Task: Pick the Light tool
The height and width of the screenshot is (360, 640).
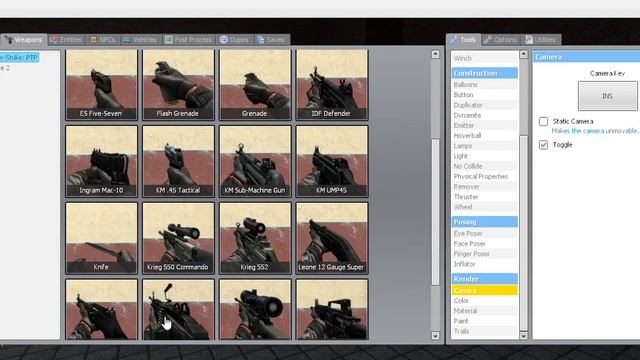Action: click(x=484, y=156)
